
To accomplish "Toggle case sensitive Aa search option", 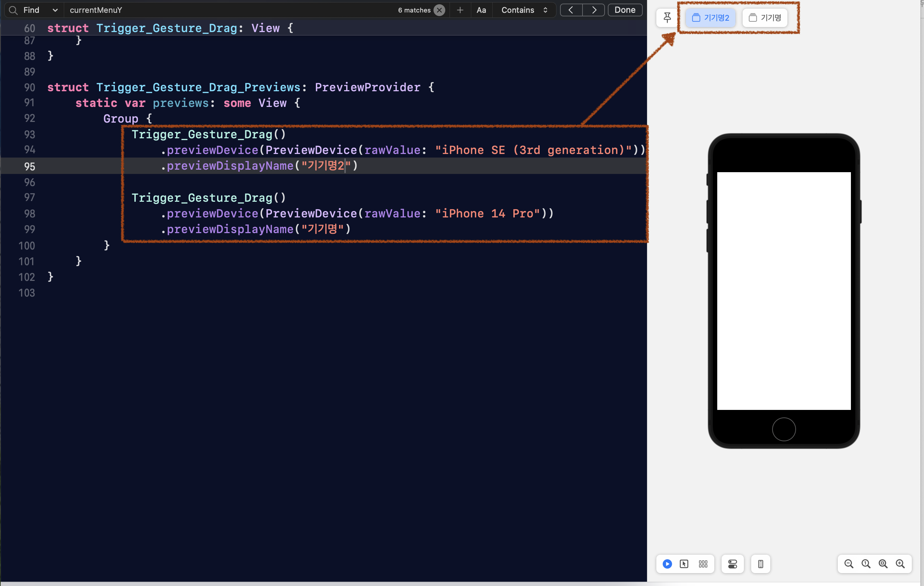I will click(481, 10).
